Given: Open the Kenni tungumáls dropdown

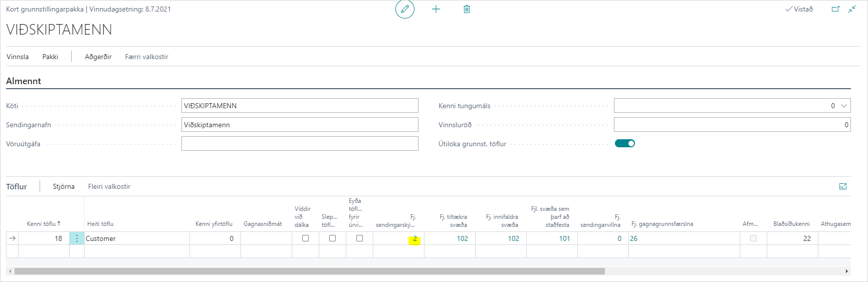Looking at the screenshot, I should [844, 106].
